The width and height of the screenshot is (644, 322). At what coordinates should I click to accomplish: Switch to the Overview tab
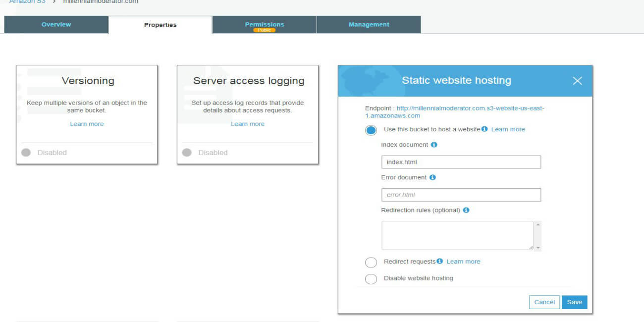(x=56, y=24)
